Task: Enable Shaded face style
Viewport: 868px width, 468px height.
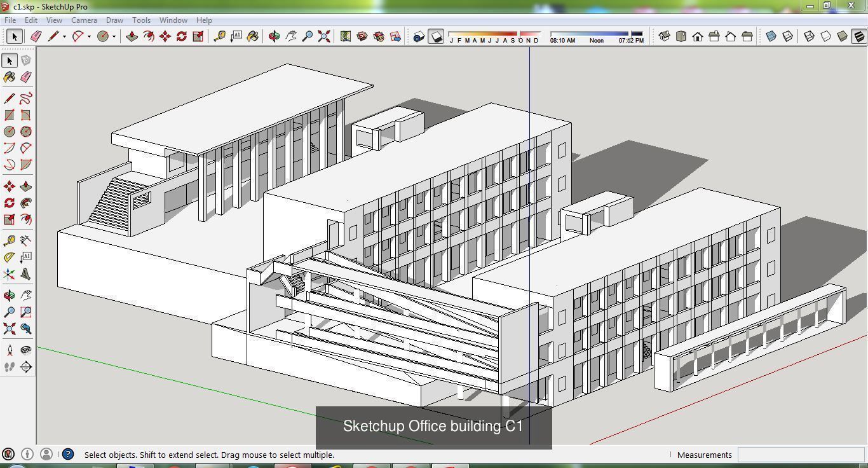Action: point(843,36)
